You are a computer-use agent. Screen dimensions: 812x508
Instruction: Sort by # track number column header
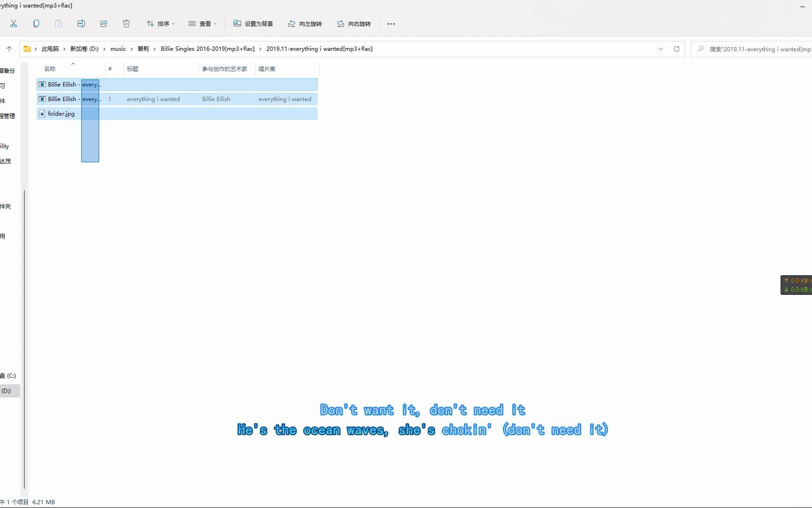114,69
